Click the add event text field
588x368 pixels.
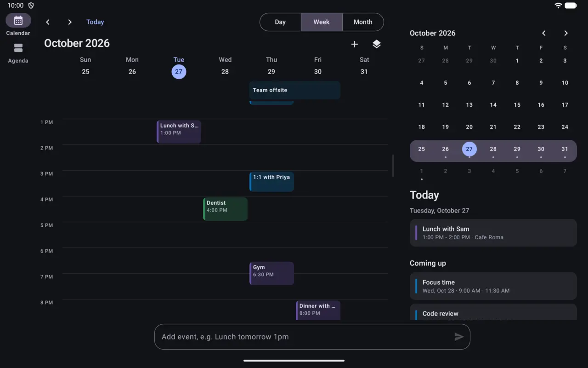312,337
